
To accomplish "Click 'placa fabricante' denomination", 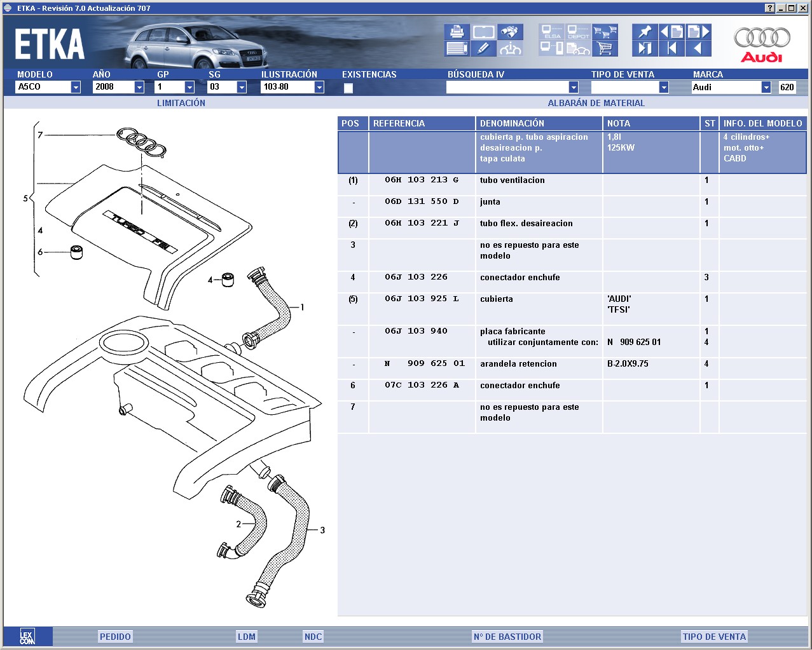I will click(x=513, y=332).
